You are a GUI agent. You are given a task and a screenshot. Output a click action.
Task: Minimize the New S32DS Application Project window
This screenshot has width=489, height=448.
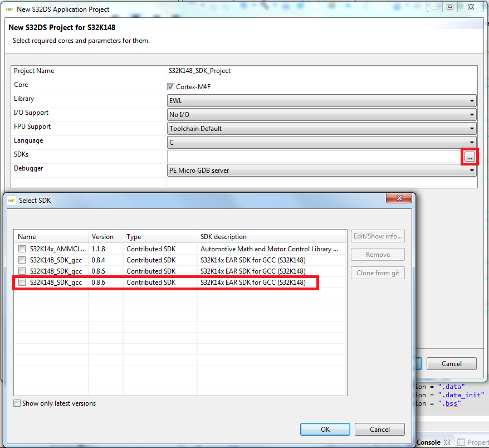point(435,7)
